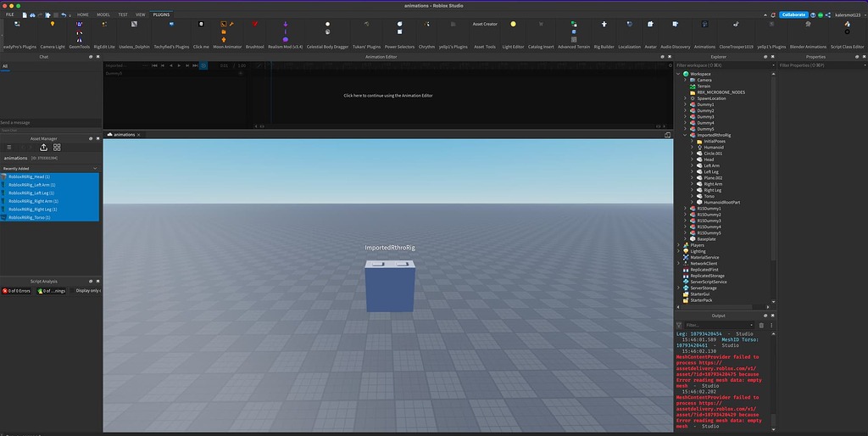
Task: Open the Asset Manager hamburger menu
Action: 8,148
